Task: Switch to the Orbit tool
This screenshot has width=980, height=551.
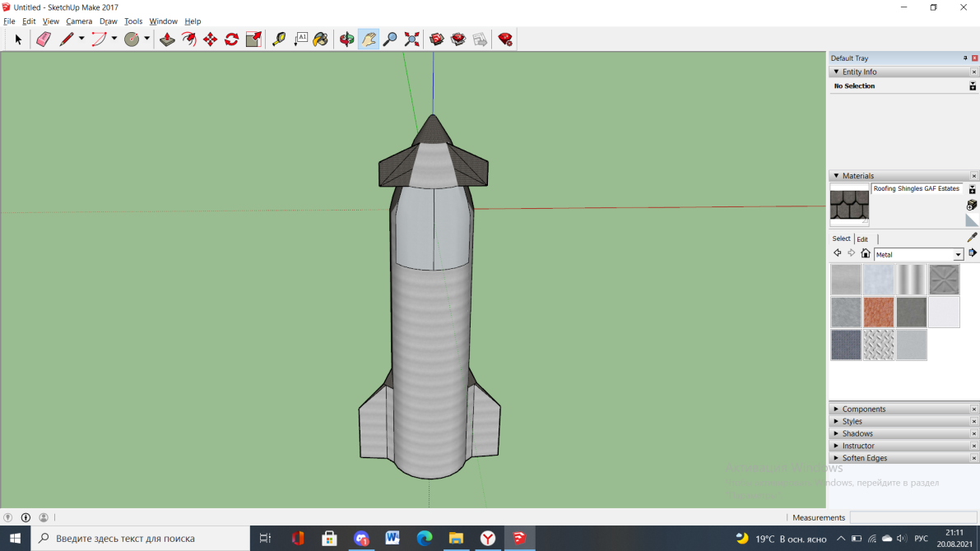Action: pos(347,39)
